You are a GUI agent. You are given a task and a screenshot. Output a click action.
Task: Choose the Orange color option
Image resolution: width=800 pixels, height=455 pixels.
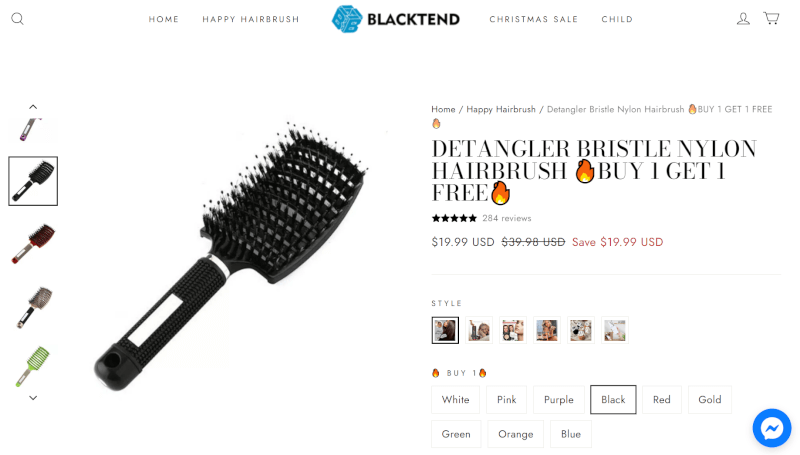click(516, 434)
